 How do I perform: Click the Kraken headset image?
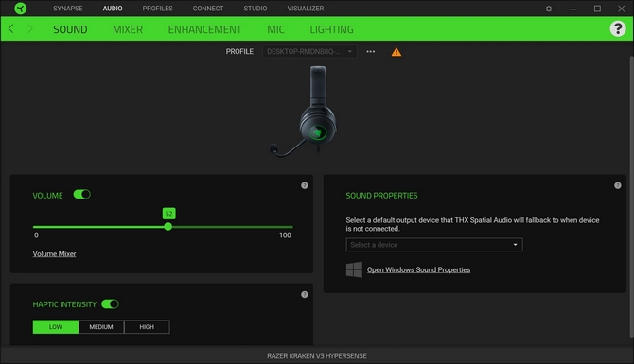pos(304,112)
